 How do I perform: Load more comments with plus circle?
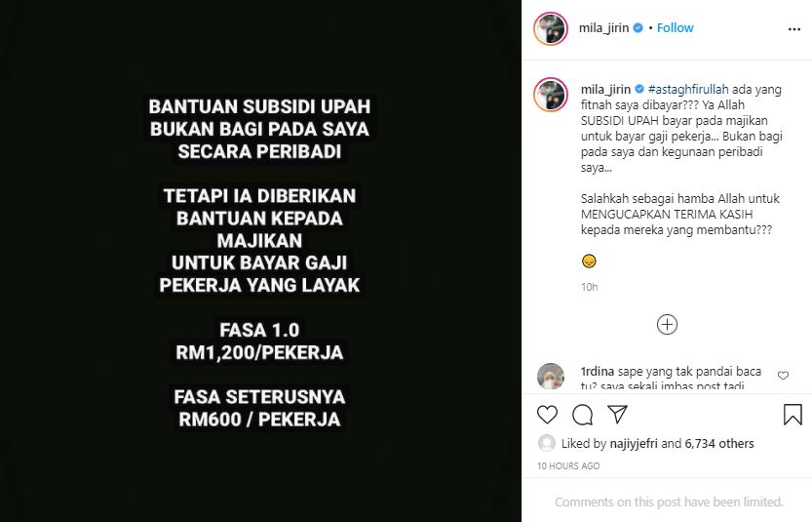point(667,325)
